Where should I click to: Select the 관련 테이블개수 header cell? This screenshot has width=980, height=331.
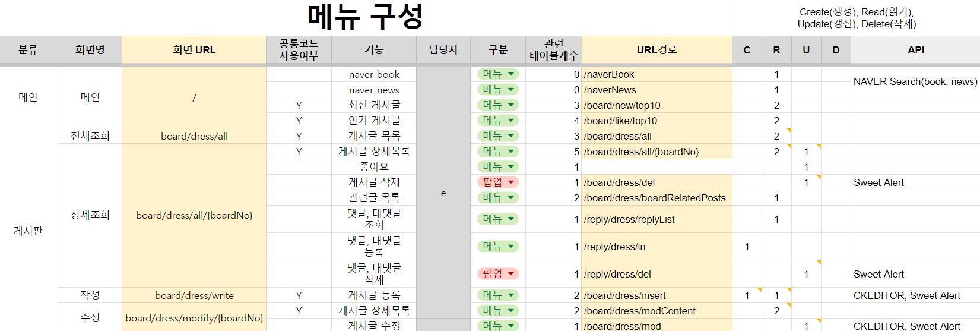tap(554, 50)
